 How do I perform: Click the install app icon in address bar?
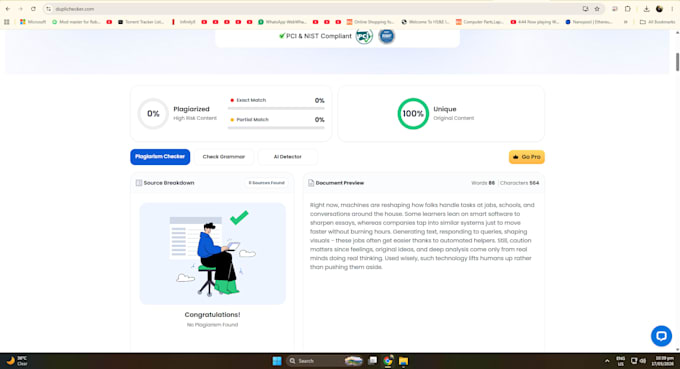click(x=585, y=9)
